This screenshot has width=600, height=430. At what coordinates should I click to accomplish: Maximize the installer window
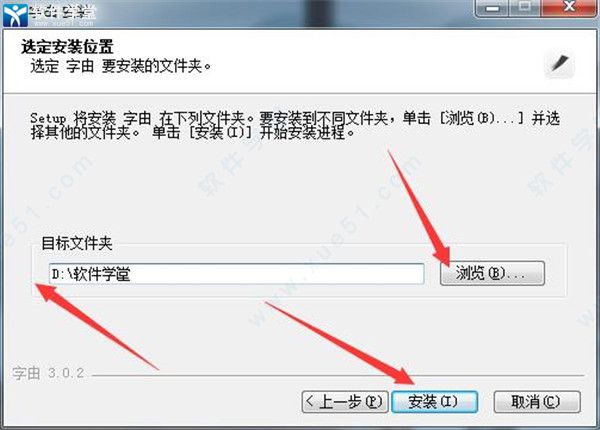pyautogui.click(x=525, y=7)
